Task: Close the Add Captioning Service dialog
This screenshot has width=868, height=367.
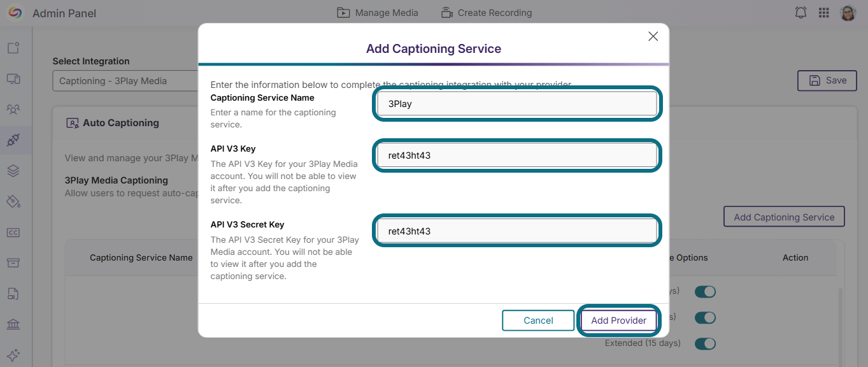Action: pos(653,36)
